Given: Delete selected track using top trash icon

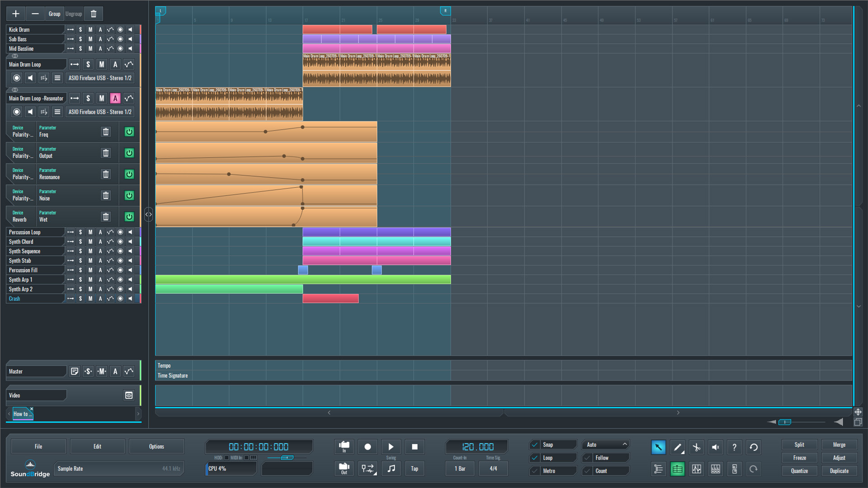Looking at the screenshot, I should click(x=94, y=14).
